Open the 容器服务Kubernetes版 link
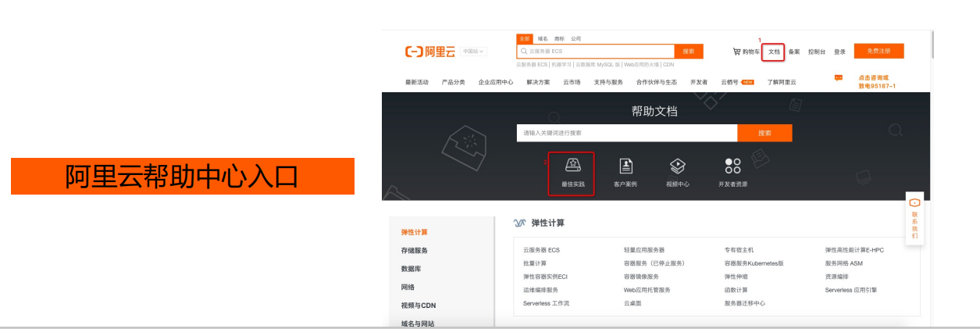Image resolution: width=980 pixels, height=329 pixels. 754,263
